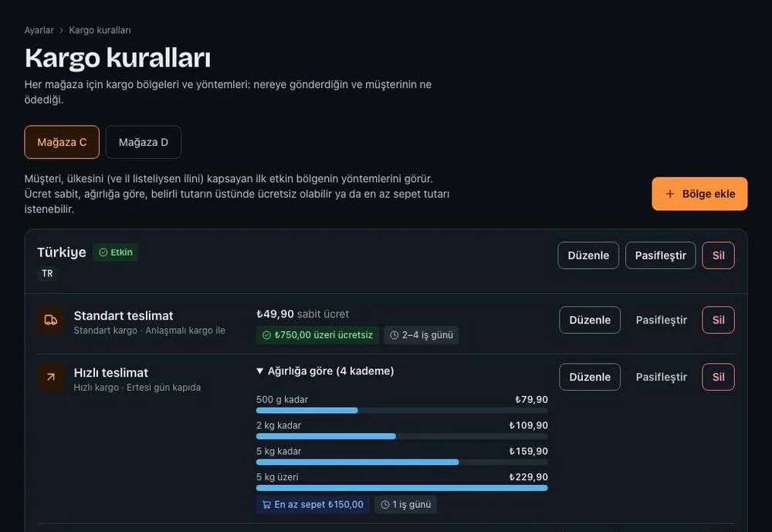
Task: Click the ₺229,90 price value
Action: 528,477
